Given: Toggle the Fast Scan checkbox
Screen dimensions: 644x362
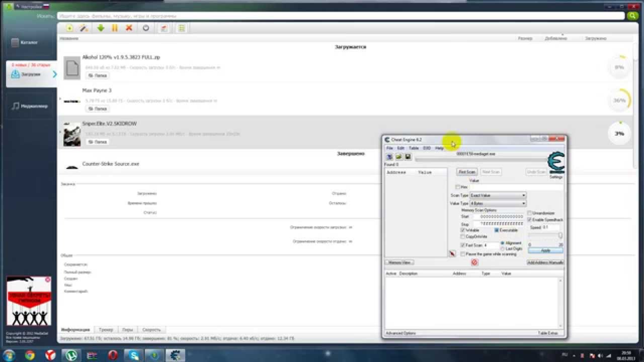Looking at the screenshot, I should (463, 245).
